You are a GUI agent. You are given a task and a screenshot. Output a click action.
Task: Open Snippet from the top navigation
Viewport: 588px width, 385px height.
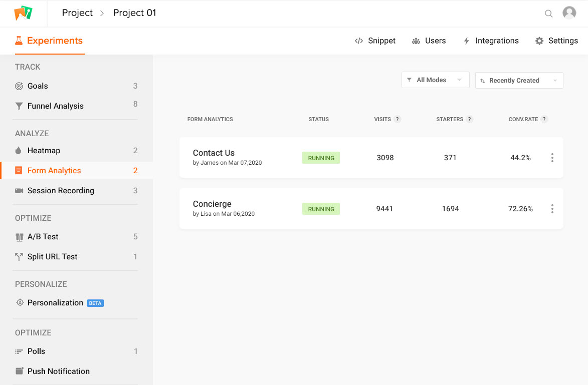(375, 41)
